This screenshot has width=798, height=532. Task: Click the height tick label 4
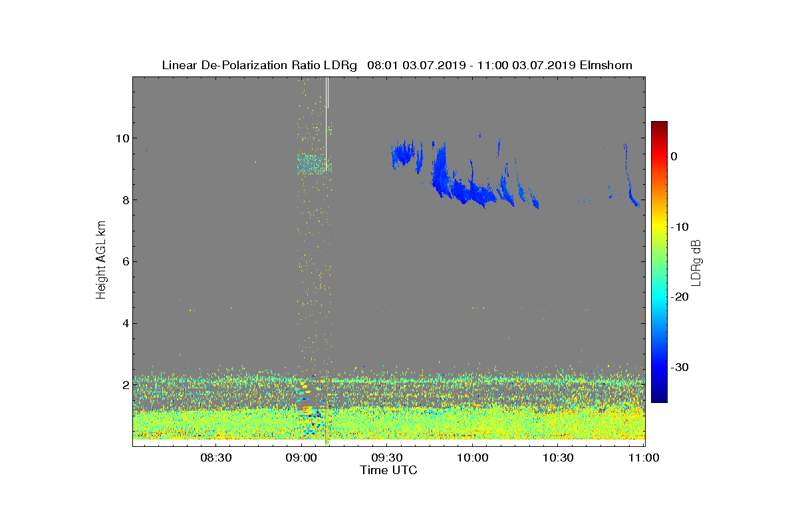(x=124, y=324)
